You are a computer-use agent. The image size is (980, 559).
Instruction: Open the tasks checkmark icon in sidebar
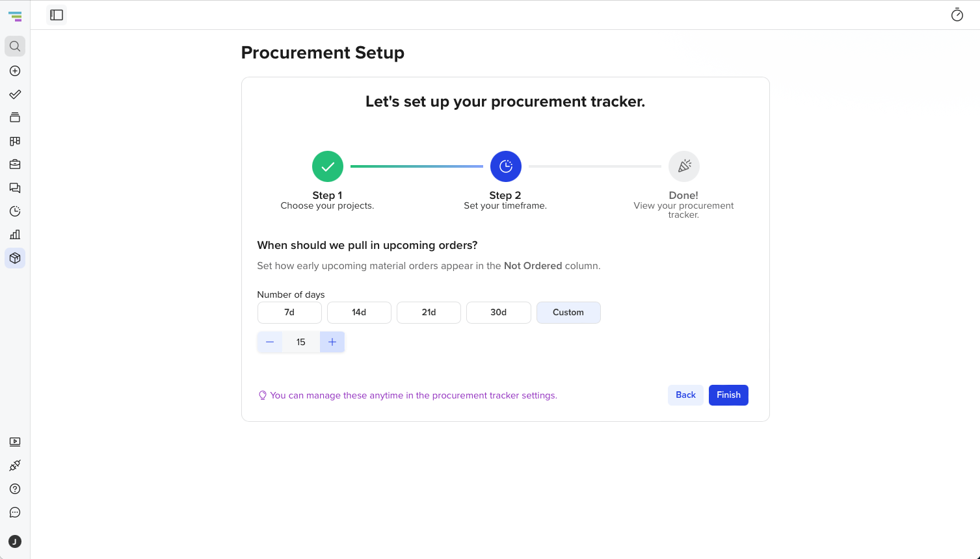[15, 94]
